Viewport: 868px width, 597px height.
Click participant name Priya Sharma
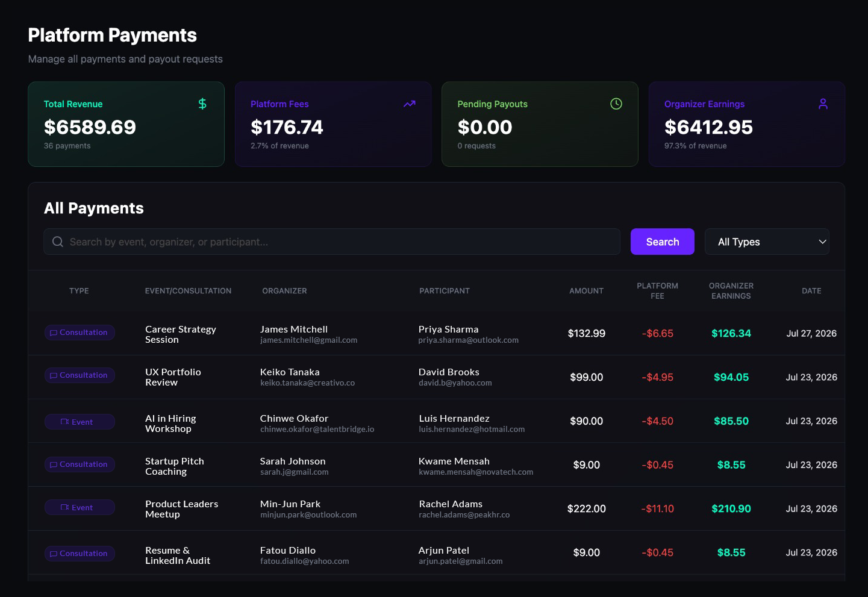(x=449, y=330)
